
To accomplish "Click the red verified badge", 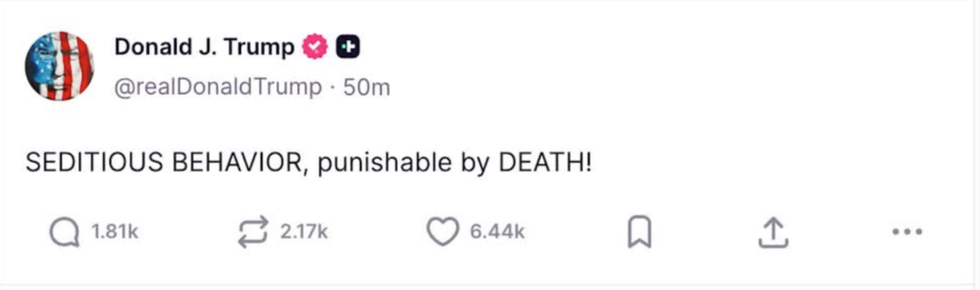I will click(315, 46).
